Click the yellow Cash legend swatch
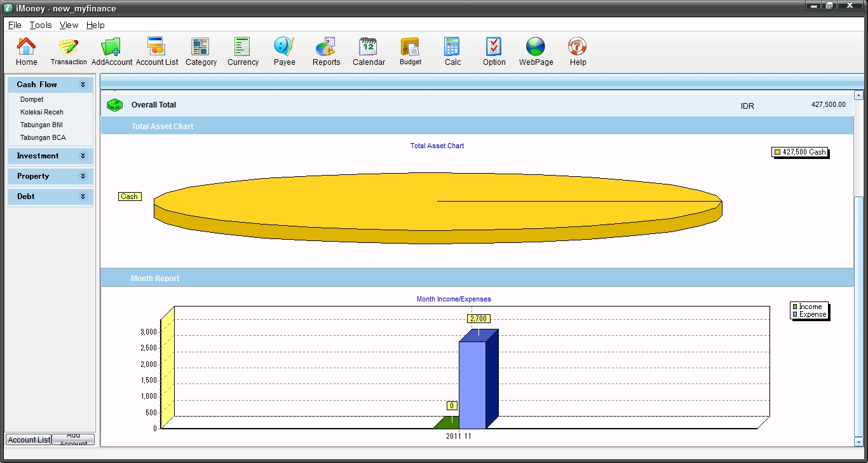 point(777,152)
